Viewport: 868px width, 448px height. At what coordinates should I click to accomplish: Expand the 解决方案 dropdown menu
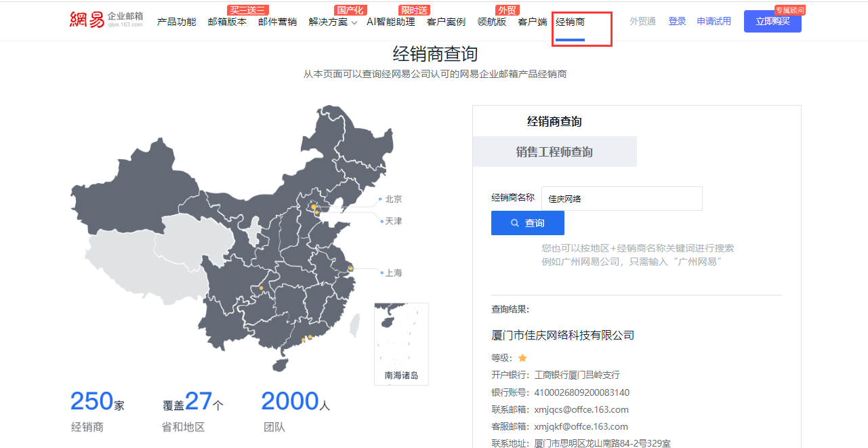(x=333, y=22)
